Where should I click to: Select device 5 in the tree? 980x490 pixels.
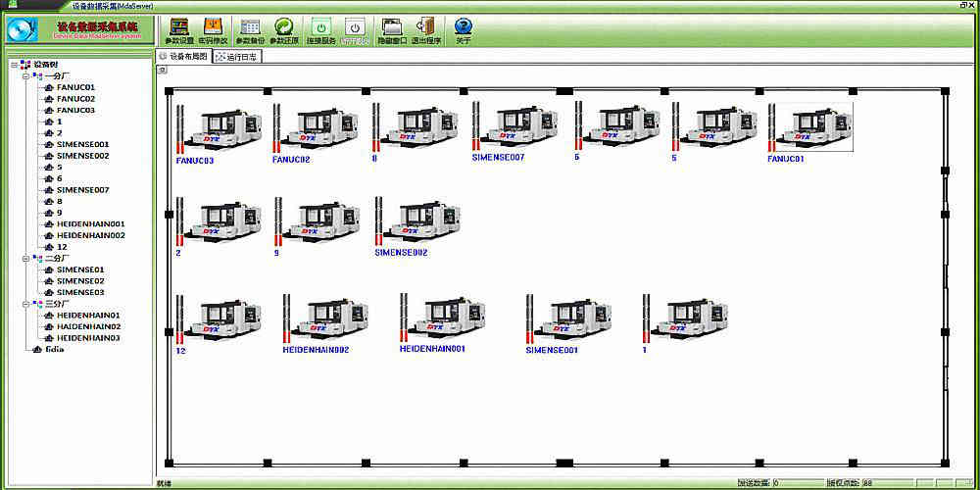click(60, 167)
